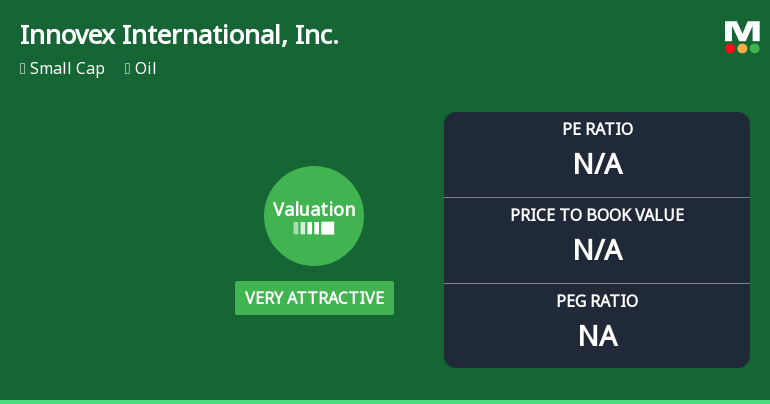Select the Very Attractive badge

coord(314,298)
